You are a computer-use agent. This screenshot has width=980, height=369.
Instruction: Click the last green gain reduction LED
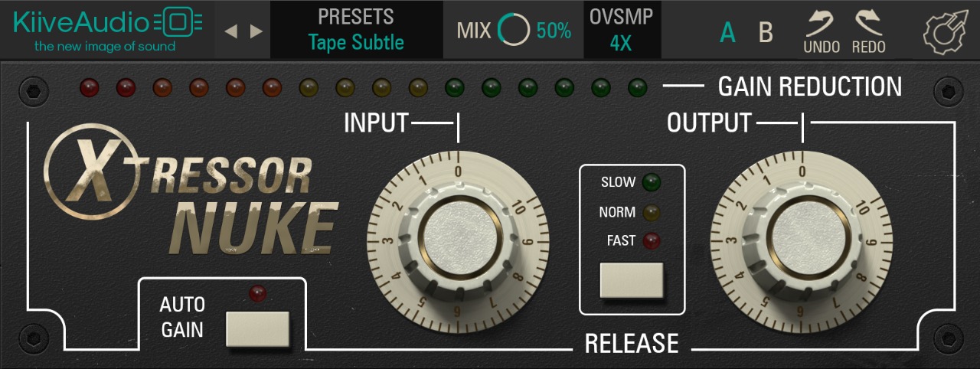pyautogui.click(x=638, y=87)
